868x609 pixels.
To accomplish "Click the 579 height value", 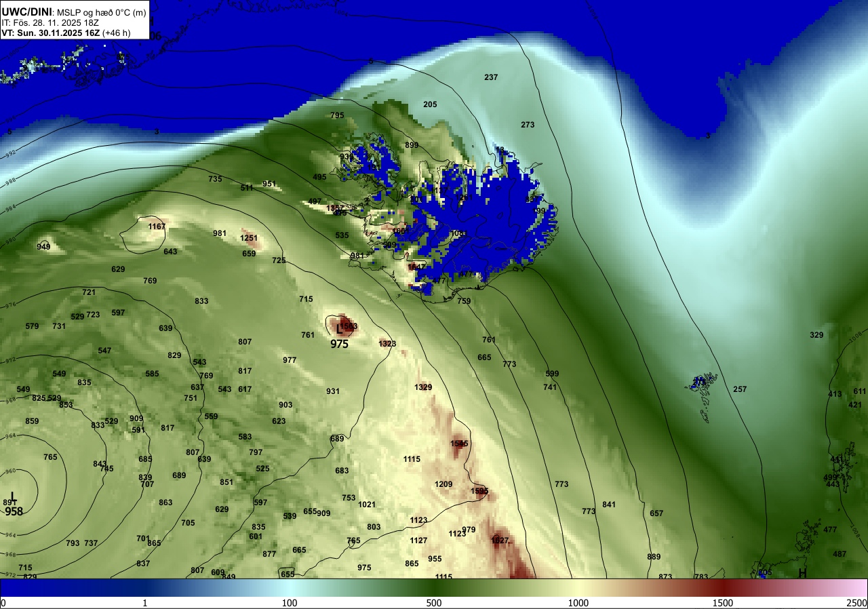I will (x=32, y=326).
